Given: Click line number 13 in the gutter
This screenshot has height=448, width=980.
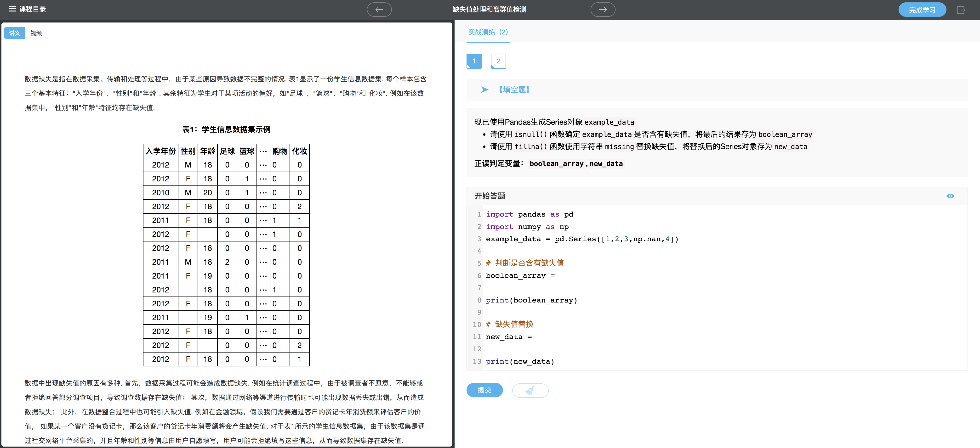Looking at the screenshot, I should (x=477, y=362).
